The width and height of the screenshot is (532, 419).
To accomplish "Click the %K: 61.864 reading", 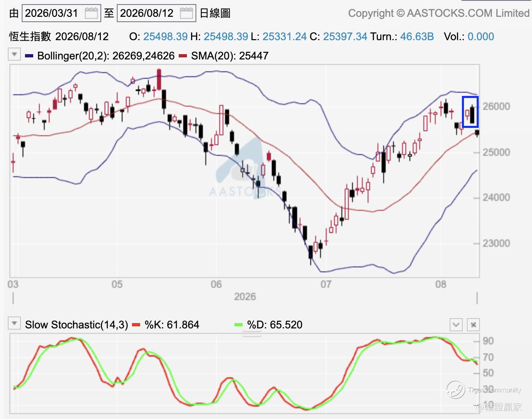I will point(172,325).
